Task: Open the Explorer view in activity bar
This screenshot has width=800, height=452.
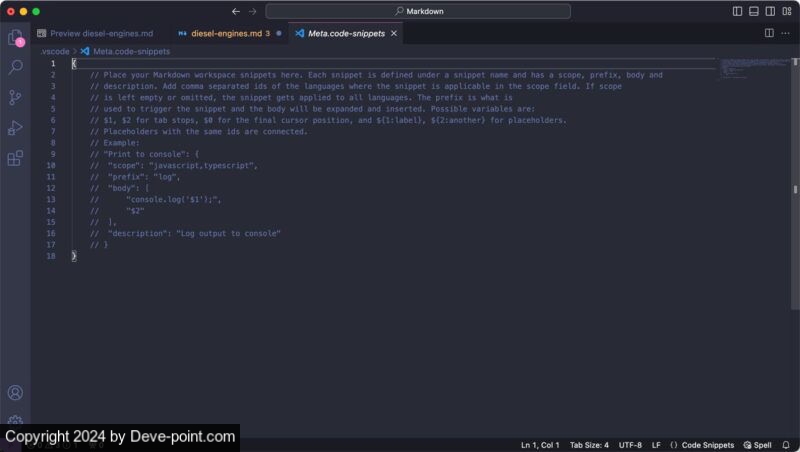Action: coord(15,38)
